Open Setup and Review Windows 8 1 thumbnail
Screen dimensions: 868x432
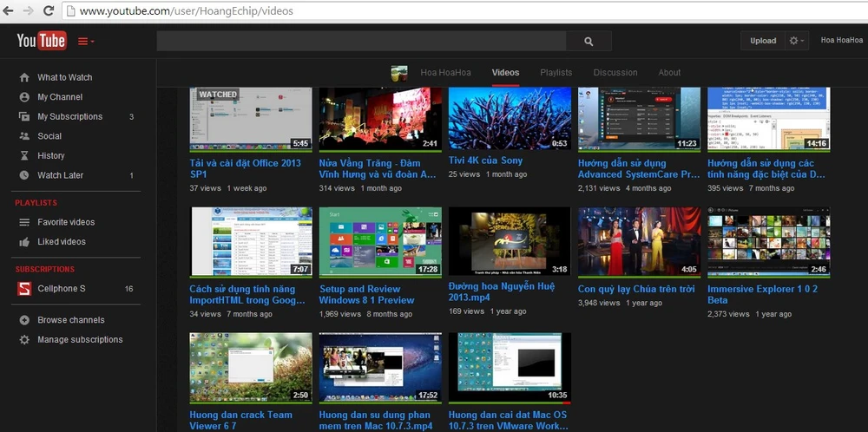pos(380,242)
